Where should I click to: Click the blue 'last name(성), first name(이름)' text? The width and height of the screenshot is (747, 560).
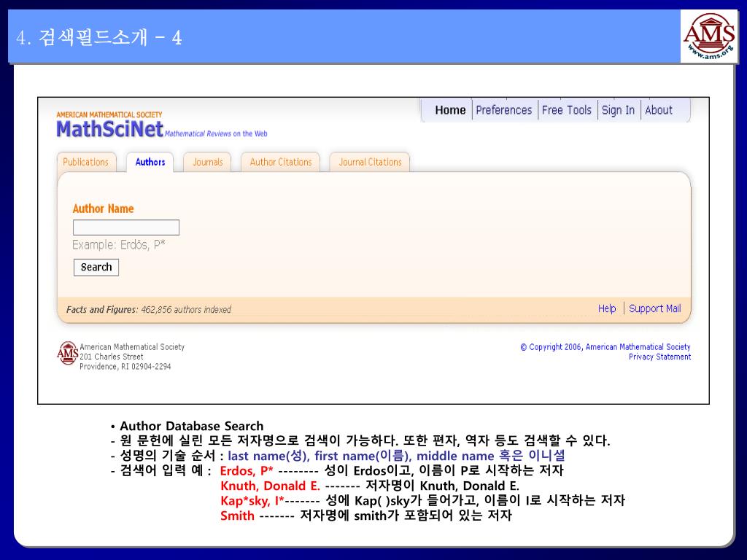318,456
